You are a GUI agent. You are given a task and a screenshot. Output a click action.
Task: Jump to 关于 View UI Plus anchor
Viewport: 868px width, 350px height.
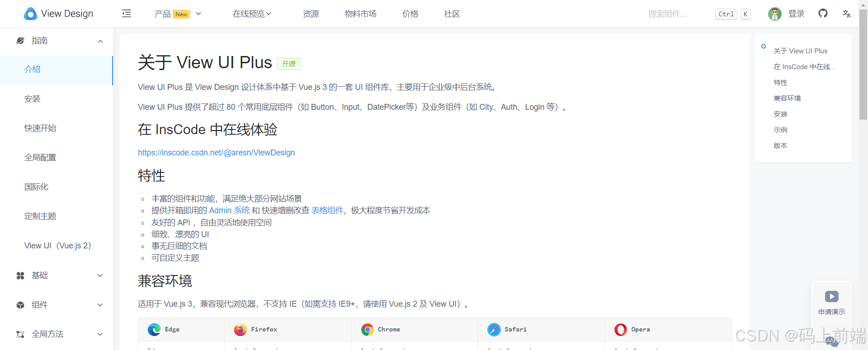click(800, 51)
